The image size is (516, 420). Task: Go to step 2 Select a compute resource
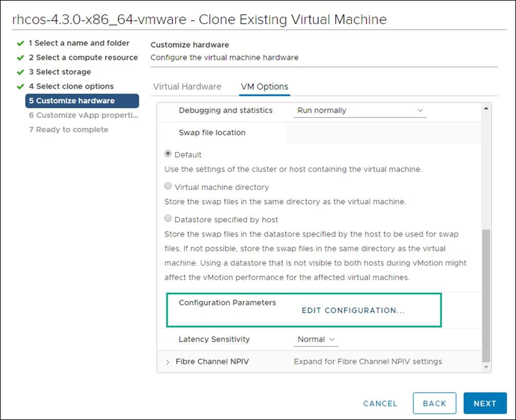click(x=83, y=58)
